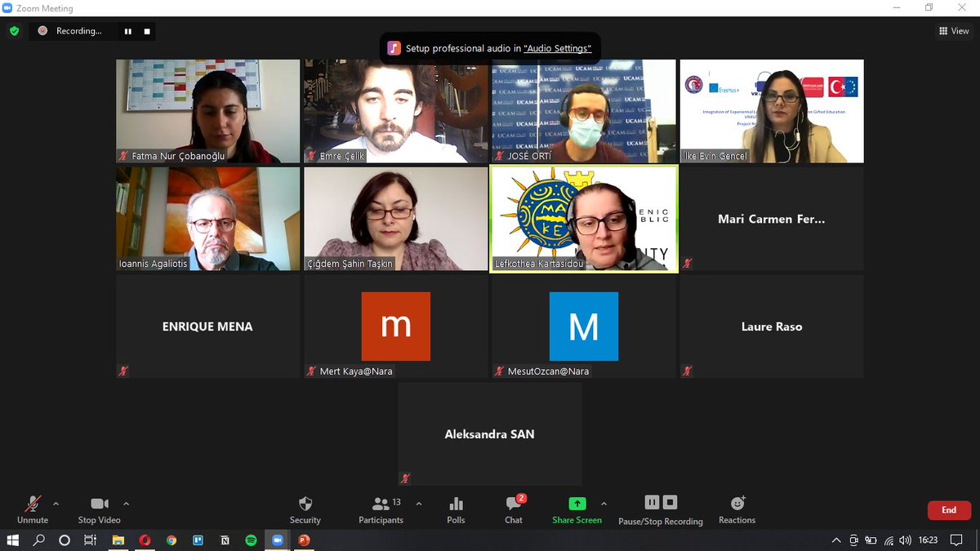Click muted mic icon on Aleksandra SAN tile
Screen dimensions: 980x551
tap(405, 478)
